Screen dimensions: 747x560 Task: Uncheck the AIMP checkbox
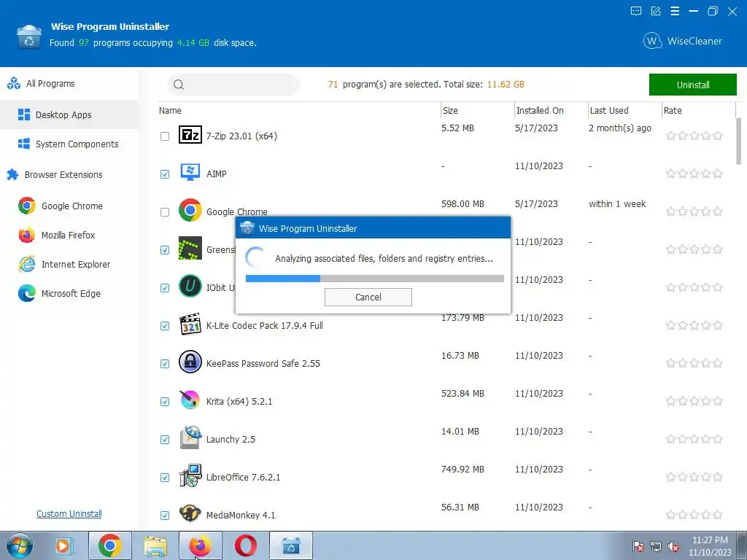point(165,174)
